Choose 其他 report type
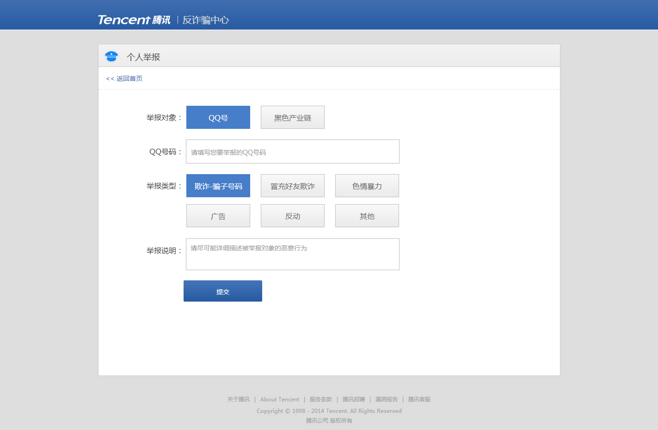 tap(367, 216)
